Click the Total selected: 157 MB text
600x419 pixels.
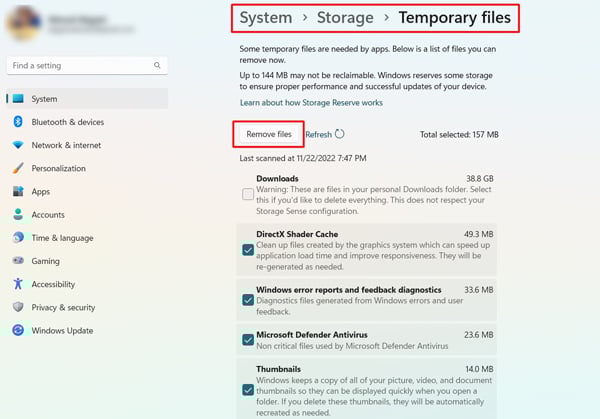459,135
